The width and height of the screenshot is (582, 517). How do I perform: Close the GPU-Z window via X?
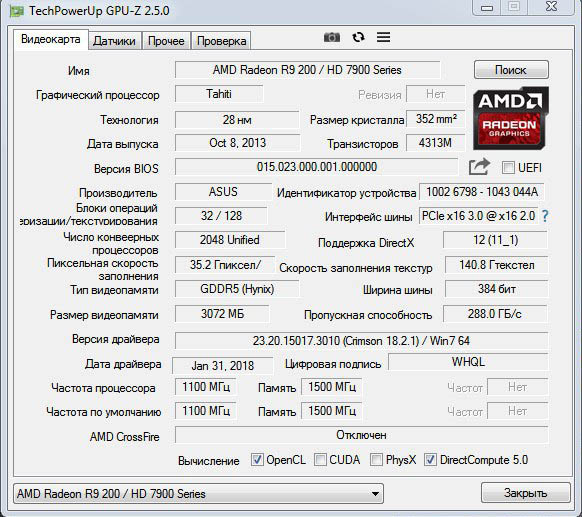pos(552,7)
